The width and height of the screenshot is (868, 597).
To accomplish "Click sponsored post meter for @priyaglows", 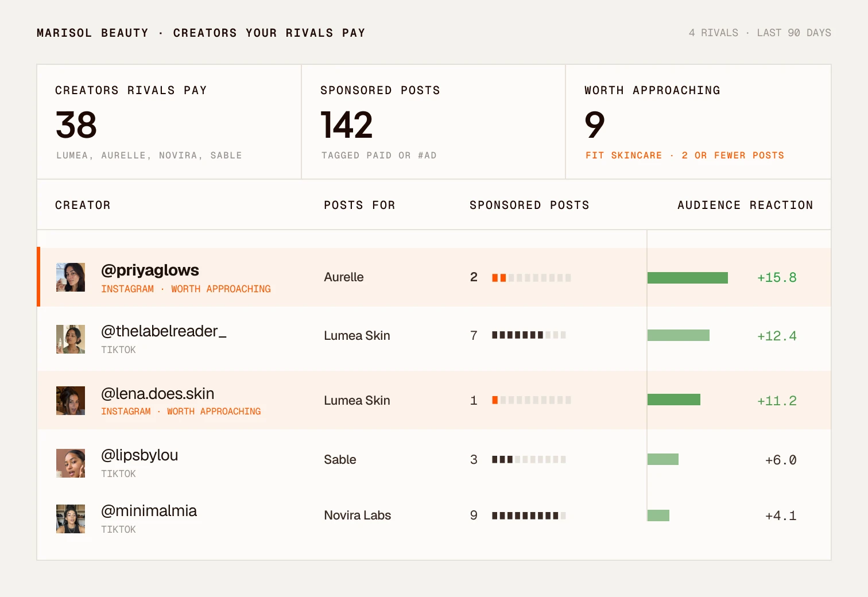I will coord(532,278).
